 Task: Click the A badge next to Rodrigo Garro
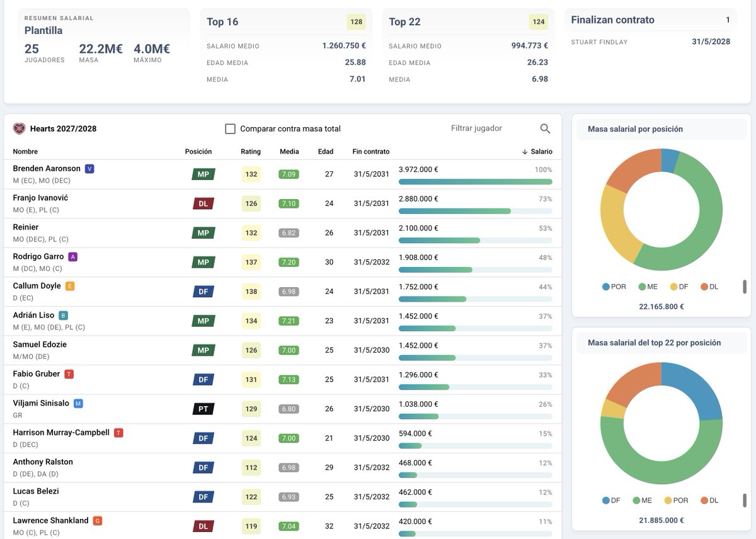73,257
